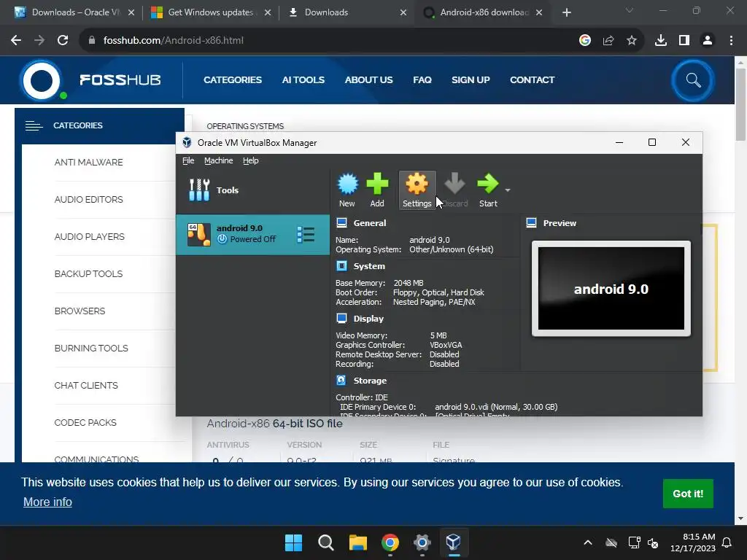Click CONTACT in FossHub navigation
The image size is (747, 560).
532,80
